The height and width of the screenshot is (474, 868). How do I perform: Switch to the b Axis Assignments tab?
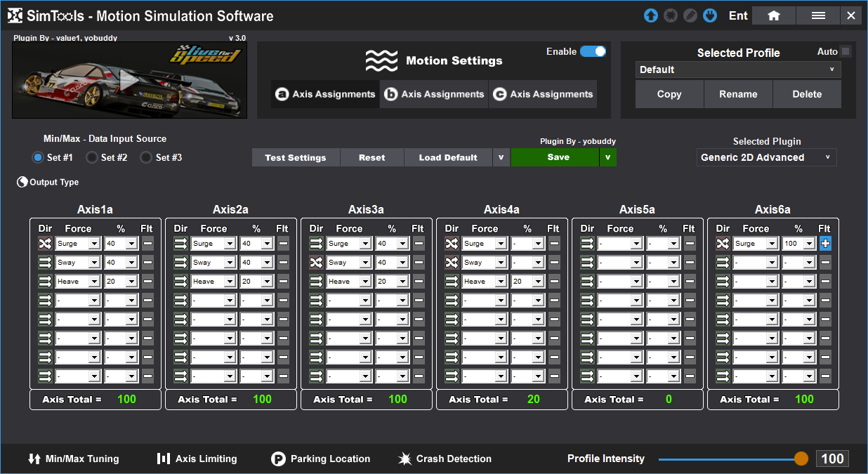click(434, 94)
